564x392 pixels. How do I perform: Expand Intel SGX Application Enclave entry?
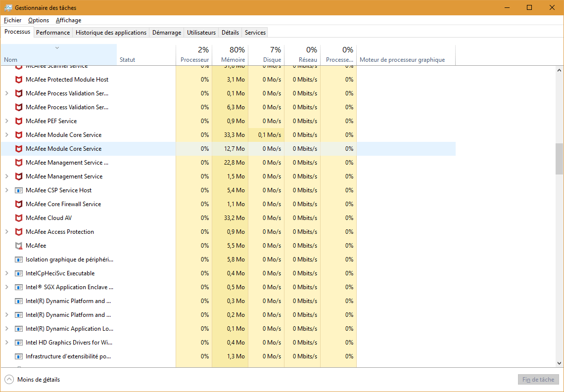(6, 287)
